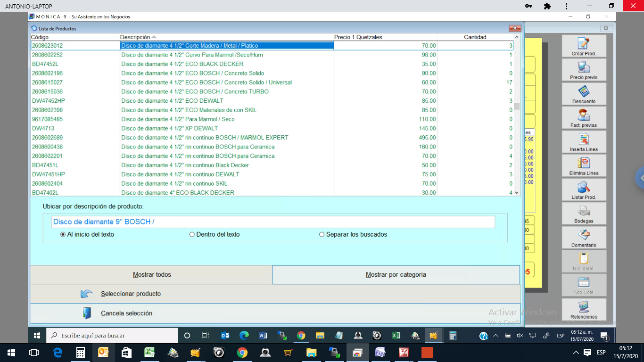This screenshot has height=362, width=644.
Task: Click scroll-up arrow of product list
Action: tap(517, 37)
